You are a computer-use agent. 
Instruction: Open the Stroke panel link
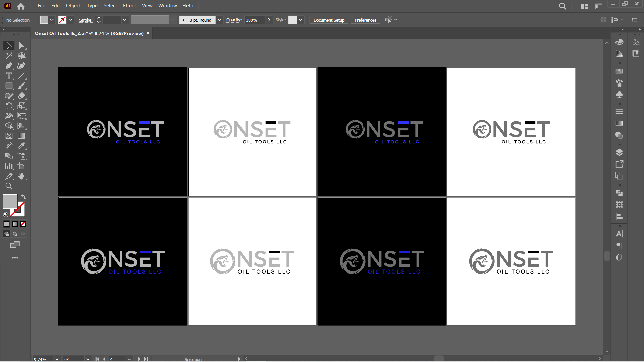[x=86, y=20]
